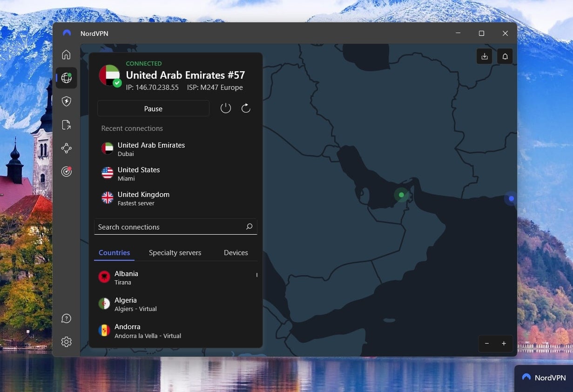Screen dimensions: 573x392
Task: Zoom in on the map
Action: (x=504, y=344)
